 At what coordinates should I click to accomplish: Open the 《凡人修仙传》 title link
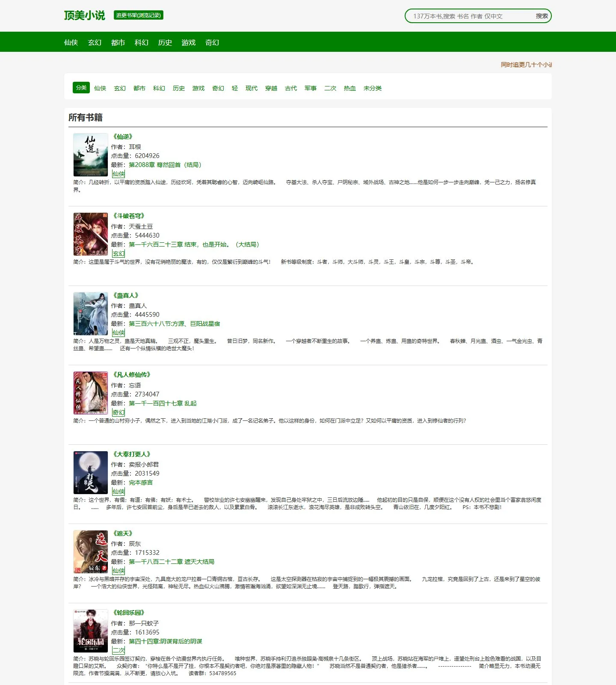click(x=132, y=375)
